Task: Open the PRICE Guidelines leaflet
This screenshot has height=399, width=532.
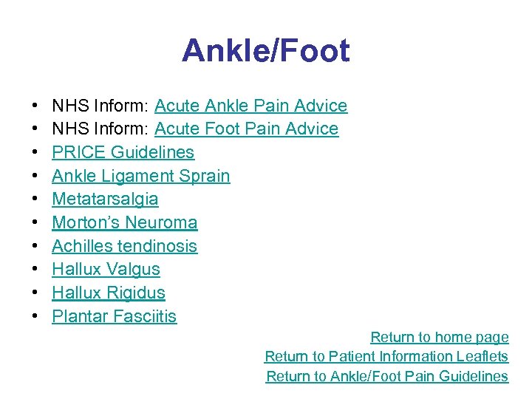Action: point(123,153)
